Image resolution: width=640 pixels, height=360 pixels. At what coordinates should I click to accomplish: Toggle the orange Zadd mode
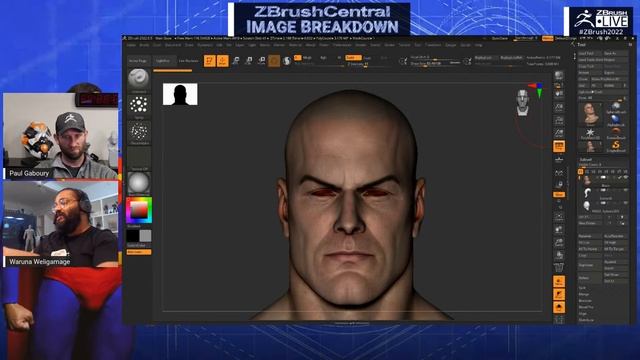(x=353, y=58)
